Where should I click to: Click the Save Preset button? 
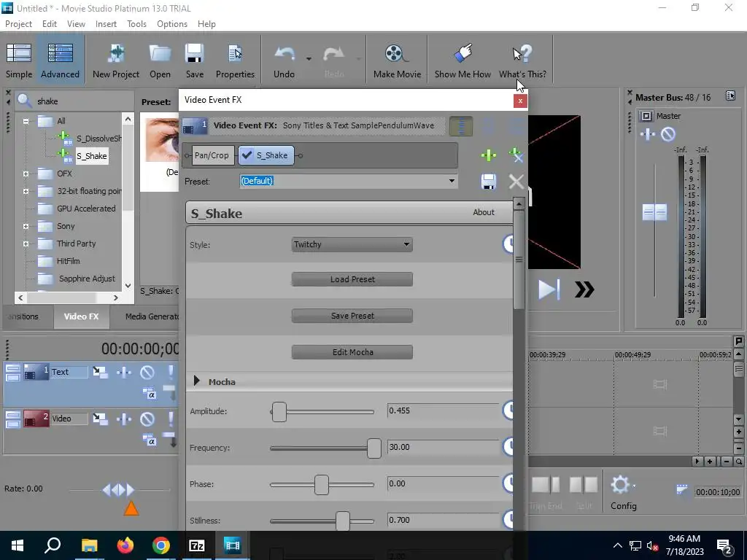(352, 316)
